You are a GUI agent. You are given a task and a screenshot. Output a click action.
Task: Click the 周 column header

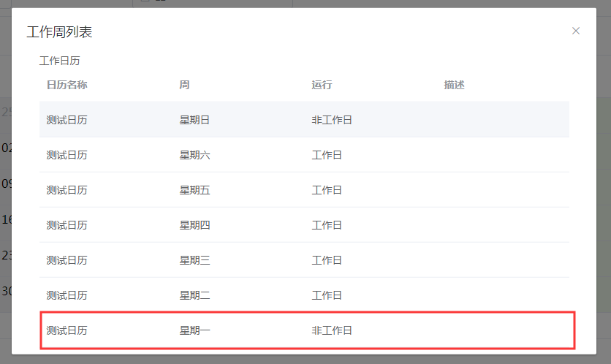click(x=184, y=85)
